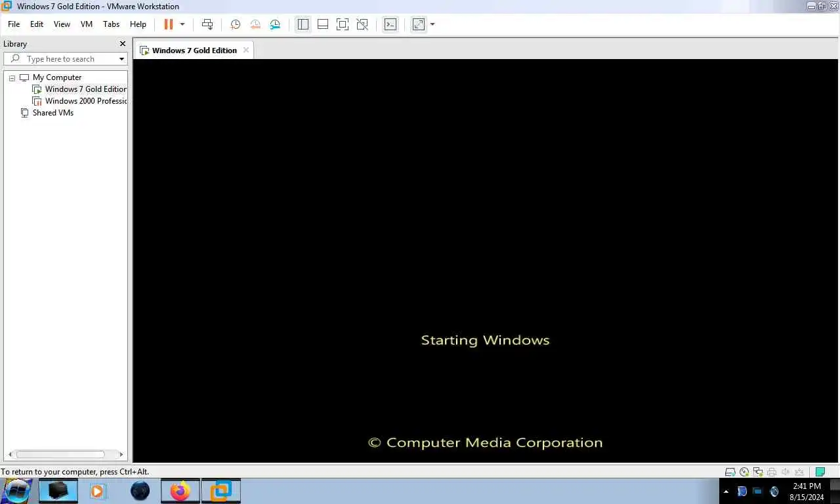Click the stretch guest display icon
The height and width of the screenshot is (504, 840).
coord(418,24)
